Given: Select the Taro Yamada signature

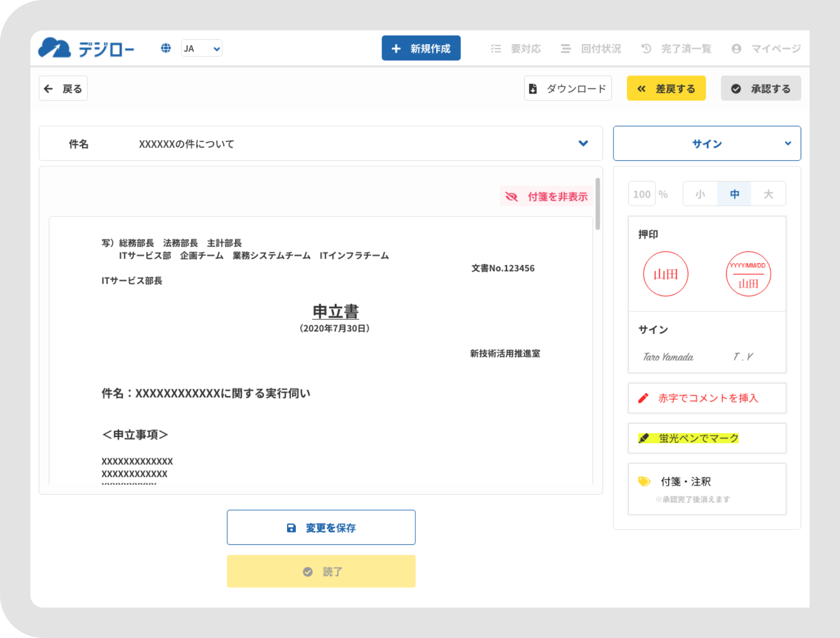Looking at the screenshot, I should (668, 357).
